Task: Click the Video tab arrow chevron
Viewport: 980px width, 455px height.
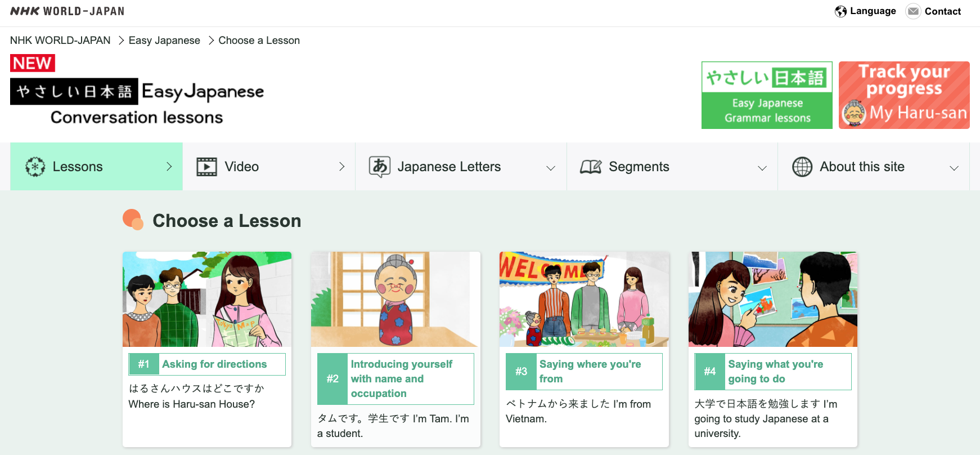Action: pos(341,166)
